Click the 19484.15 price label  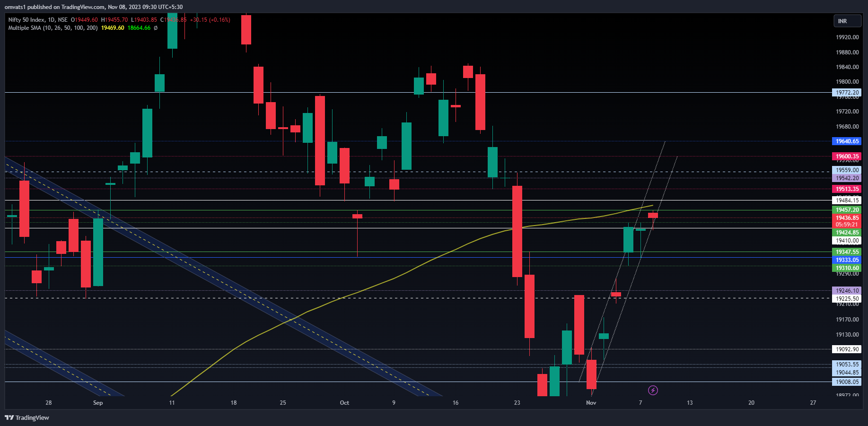(x=847, y=200)
